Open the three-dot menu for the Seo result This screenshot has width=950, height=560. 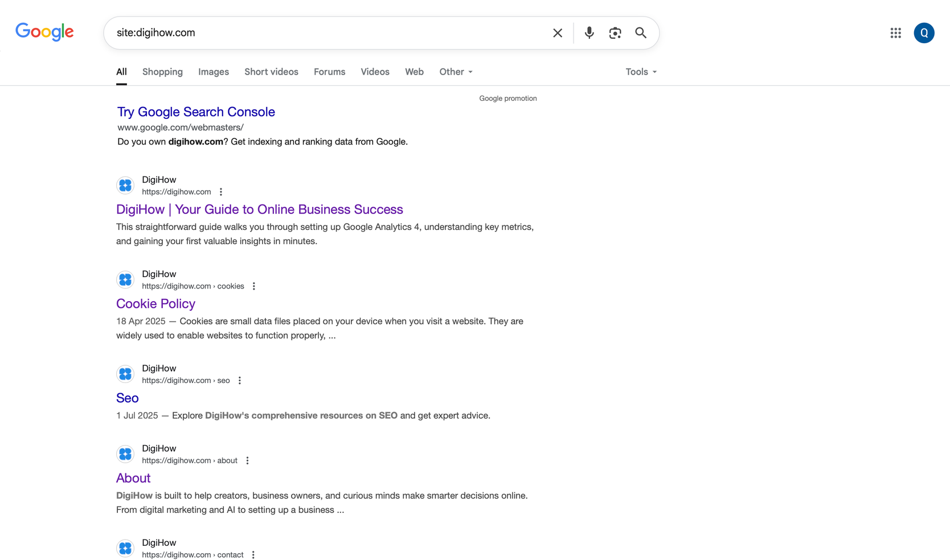(239, 380)
